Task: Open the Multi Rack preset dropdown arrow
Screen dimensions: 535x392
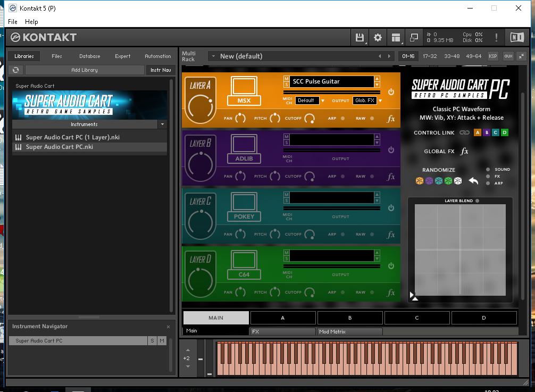Action: 213,56
